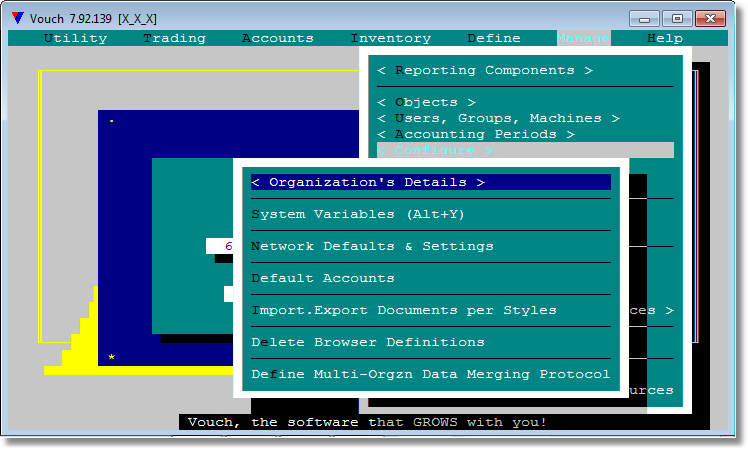Choose System Variables (Alt+Y)
748x450 pixels.
pos(358,214)
